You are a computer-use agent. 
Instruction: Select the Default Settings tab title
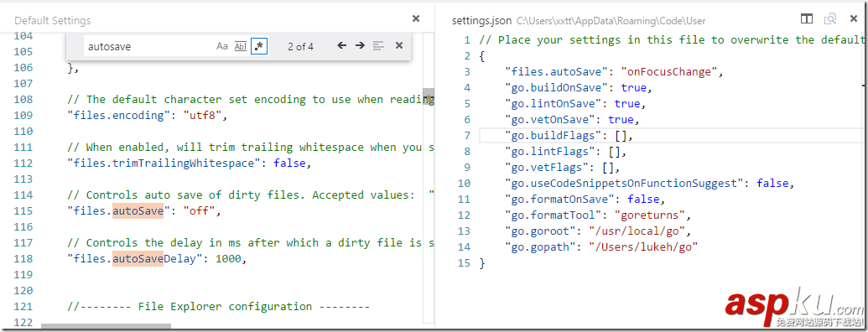click(x=53, y=21)
